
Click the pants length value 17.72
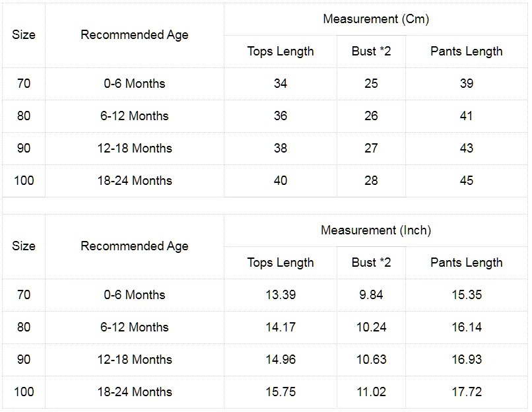(467, 392)
